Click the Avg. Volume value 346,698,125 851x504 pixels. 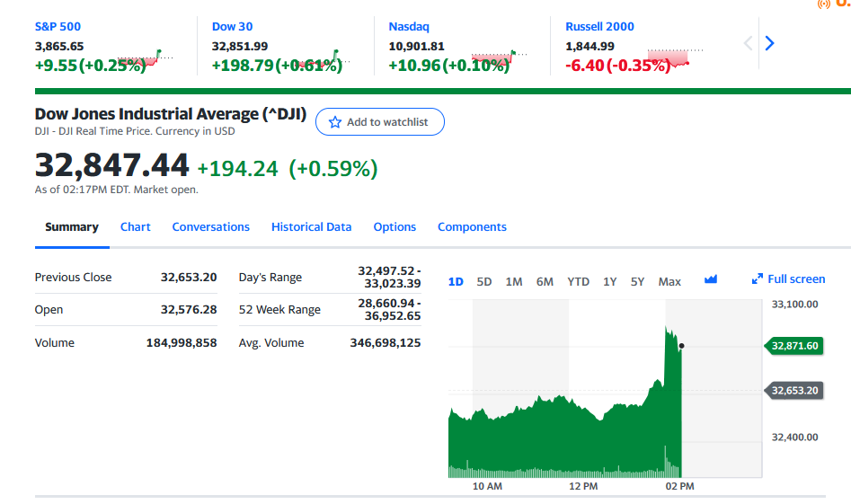386,343
